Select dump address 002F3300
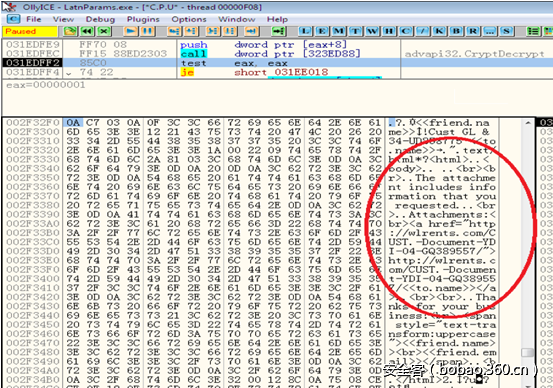 pos(33,132)
